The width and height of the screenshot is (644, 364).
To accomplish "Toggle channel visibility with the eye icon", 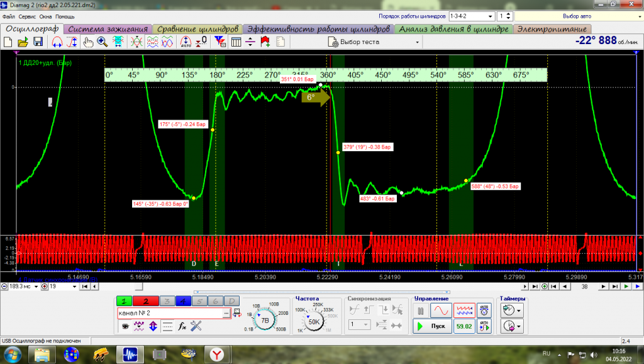I will click(x=125, y=326).
